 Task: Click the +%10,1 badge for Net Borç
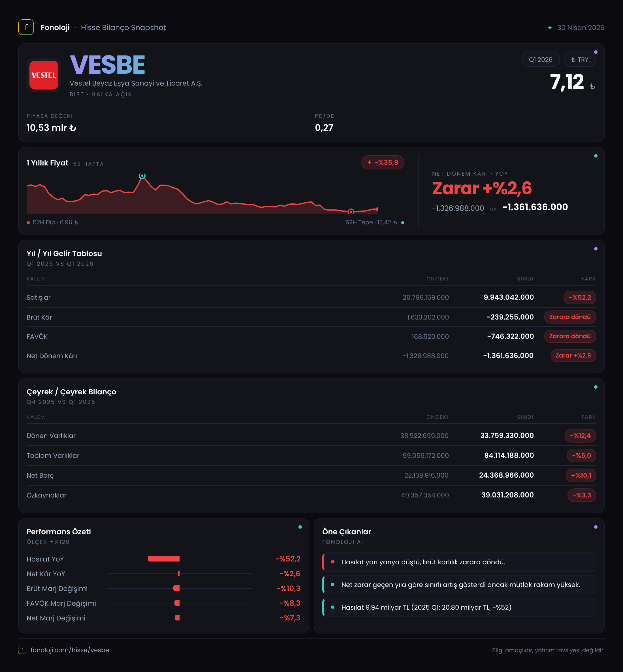pyautogui.click(x=581, y=475)
